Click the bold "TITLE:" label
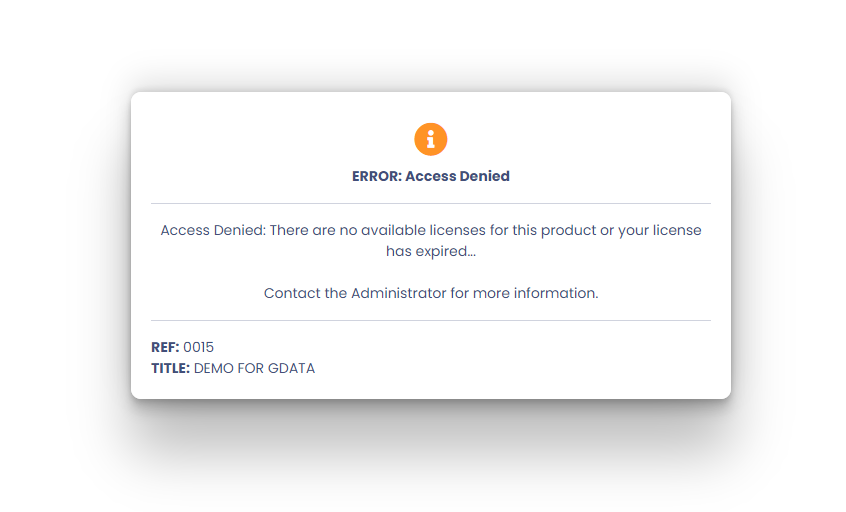The width and height of the screenshot is (846, 512). pos(170,368)
